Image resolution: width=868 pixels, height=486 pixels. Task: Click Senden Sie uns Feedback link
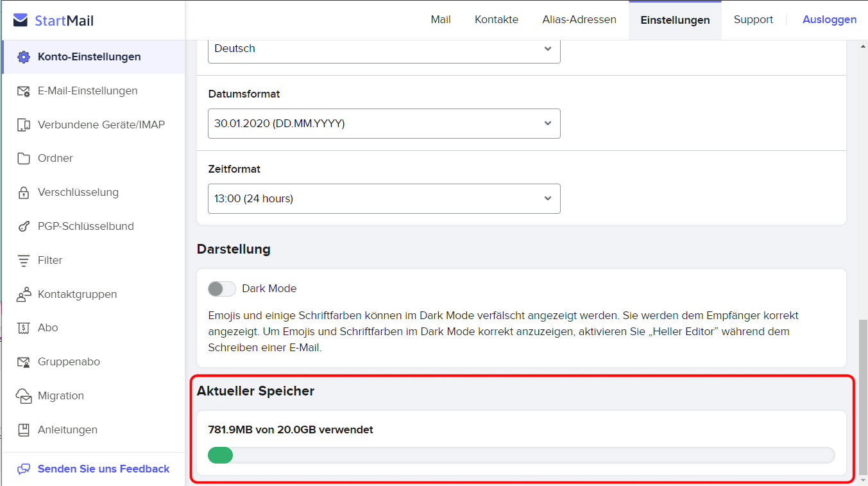(x=103, y=469)
